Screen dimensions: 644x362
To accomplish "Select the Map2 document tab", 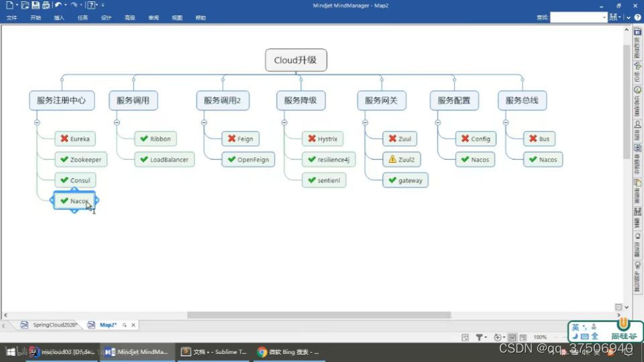I will [x=107, y=324].
